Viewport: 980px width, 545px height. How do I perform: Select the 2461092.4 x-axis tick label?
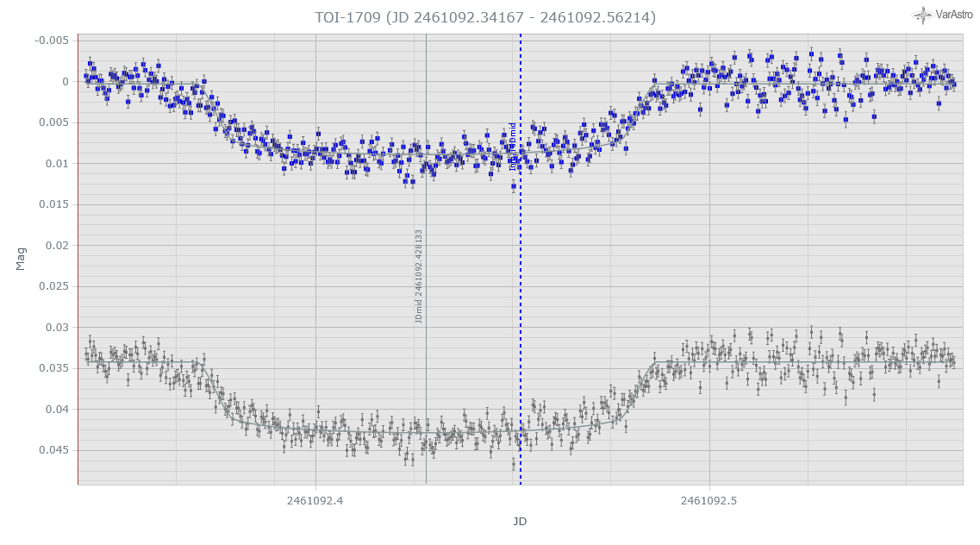315,501
